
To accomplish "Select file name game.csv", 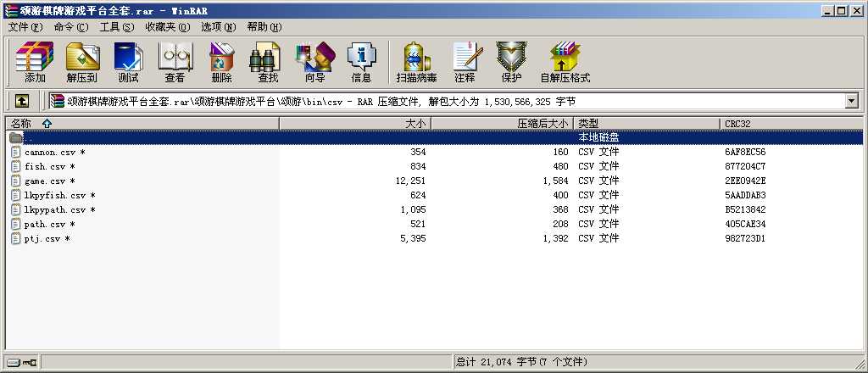I will [50, 181].
